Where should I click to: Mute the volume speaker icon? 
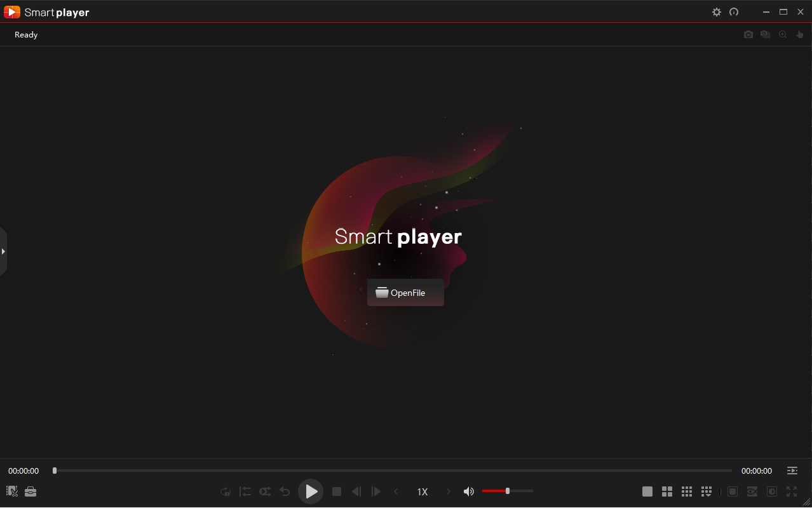pos(469,491)
